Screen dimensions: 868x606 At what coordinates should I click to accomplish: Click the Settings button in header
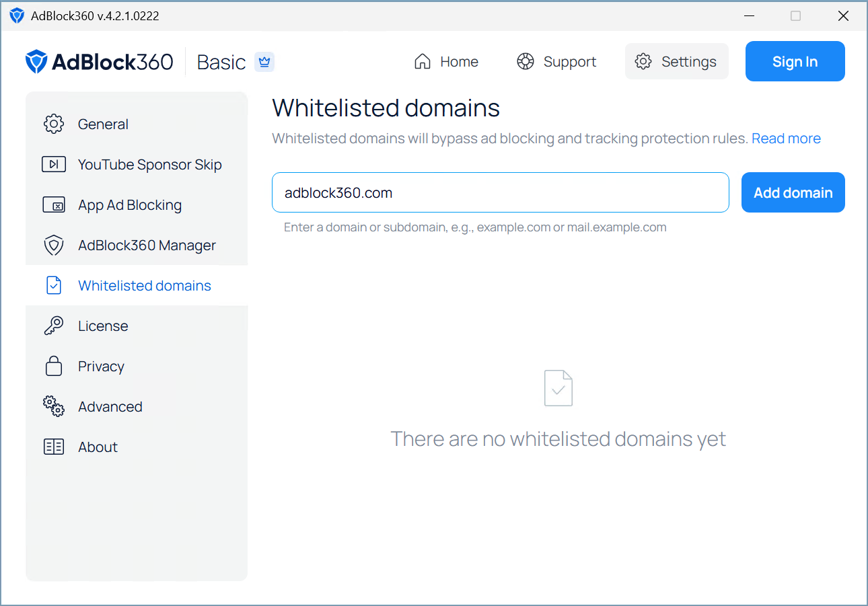coord(677,61)
